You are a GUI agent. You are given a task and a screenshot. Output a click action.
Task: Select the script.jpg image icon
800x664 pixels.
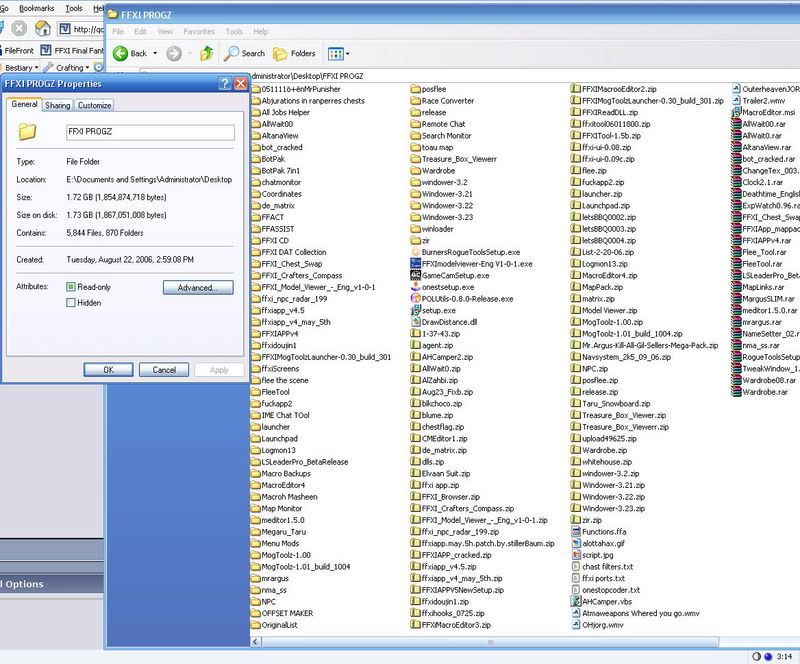pyautogui.click(x=576, y=555)
